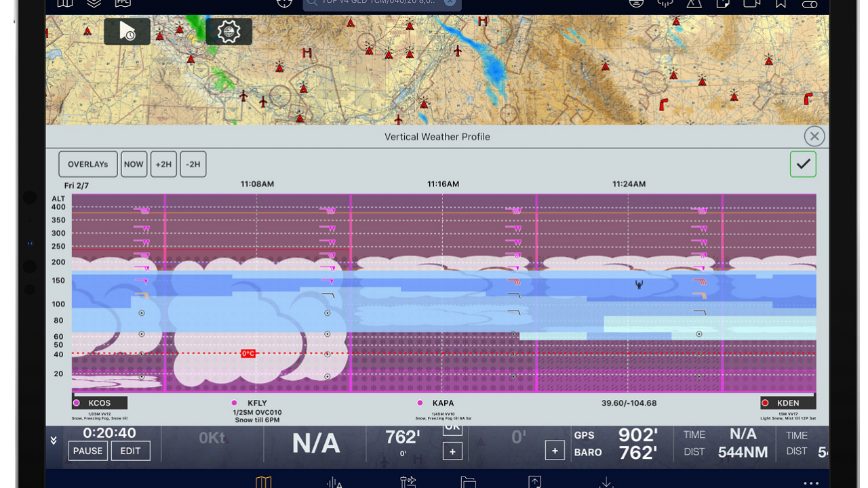
Task: Advance the forecast with the +2H button
Action: [x=163, y=163]
